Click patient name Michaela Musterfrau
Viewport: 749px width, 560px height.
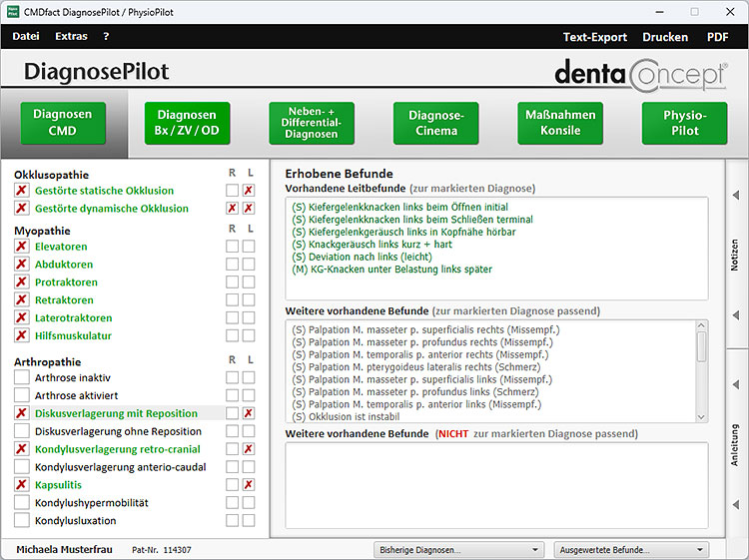point(65,549)
